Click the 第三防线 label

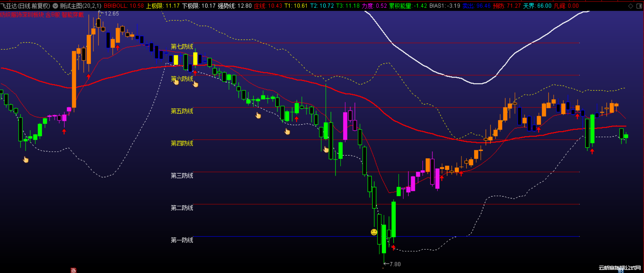(x=182, y=175)
